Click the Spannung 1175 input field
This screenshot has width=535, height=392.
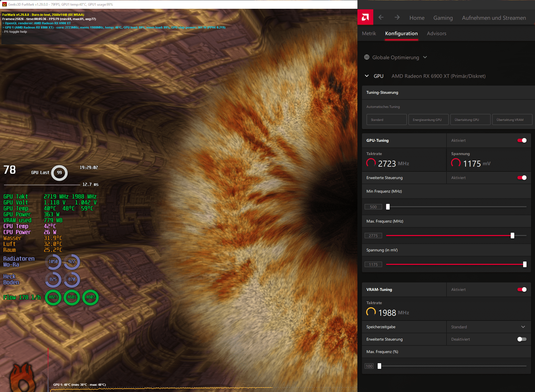(x=373, y=264)
